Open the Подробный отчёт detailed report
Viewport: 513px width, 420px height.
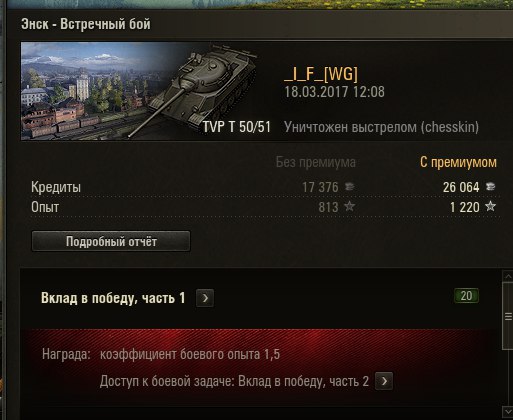click(x=111, y=241)
